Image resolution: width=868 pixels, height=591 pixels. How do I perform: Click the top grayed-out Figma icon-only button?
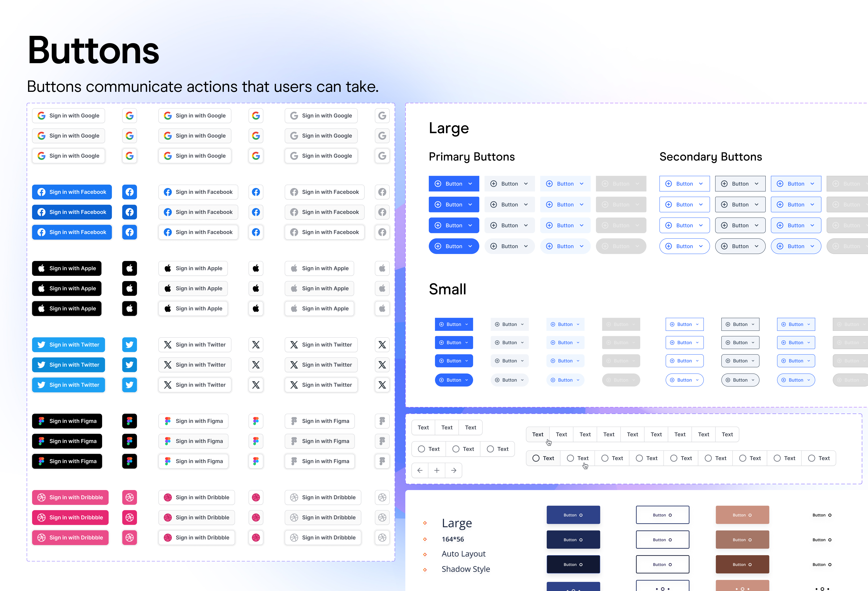[382, 421]
